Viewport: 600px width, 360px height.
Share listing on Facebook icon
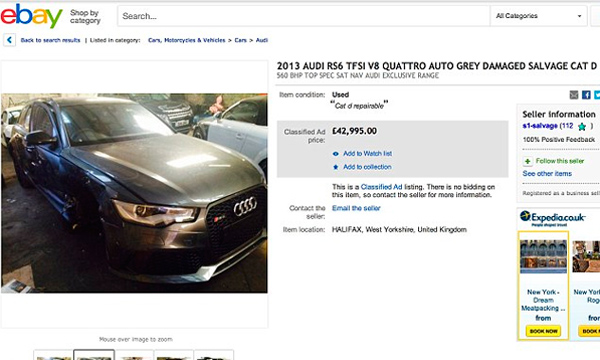[586, 94]
